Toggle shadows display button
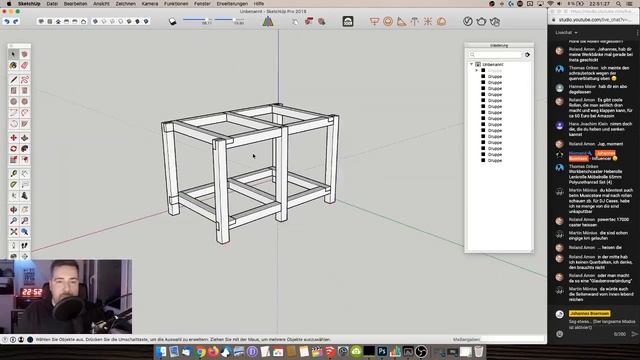640x360 pixels. [x=173, y=21]
